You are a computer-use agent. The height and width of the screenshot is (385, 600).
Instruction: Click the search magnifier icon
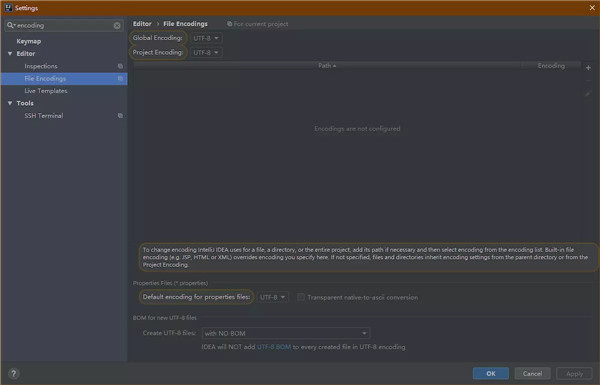10,25
